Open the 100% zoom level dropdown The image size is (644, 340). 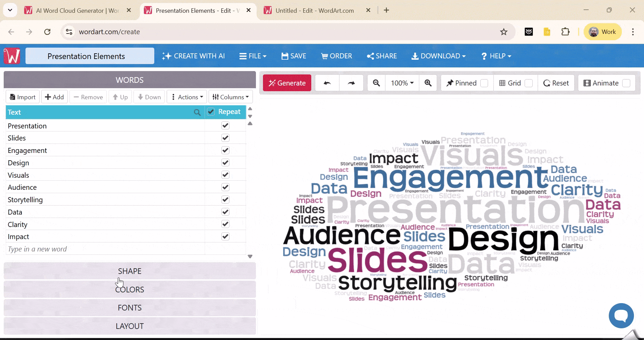click(402, 83)
